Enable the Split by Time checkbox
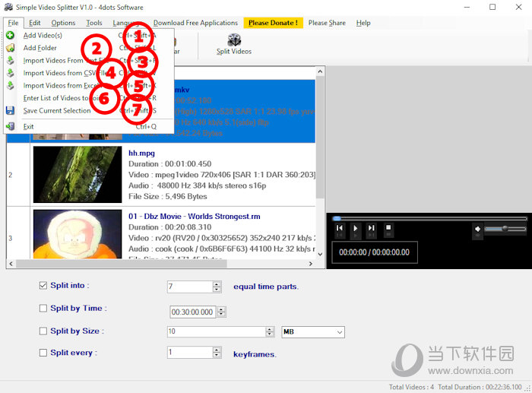This screenshot has height=393, width=532. tap(43, 308)
